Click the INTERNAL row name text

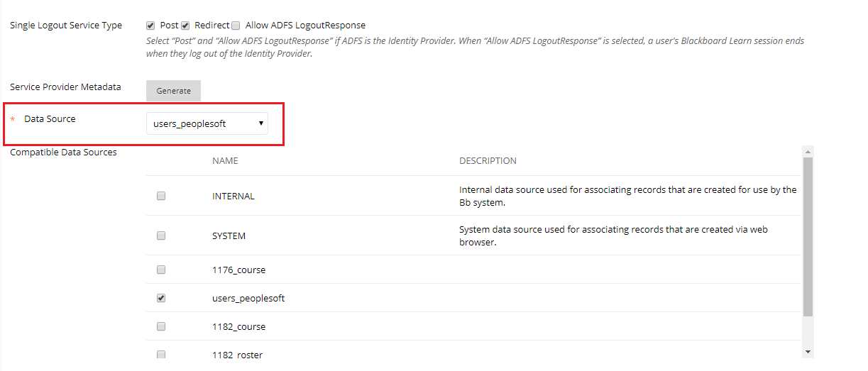tap(234, 196)
